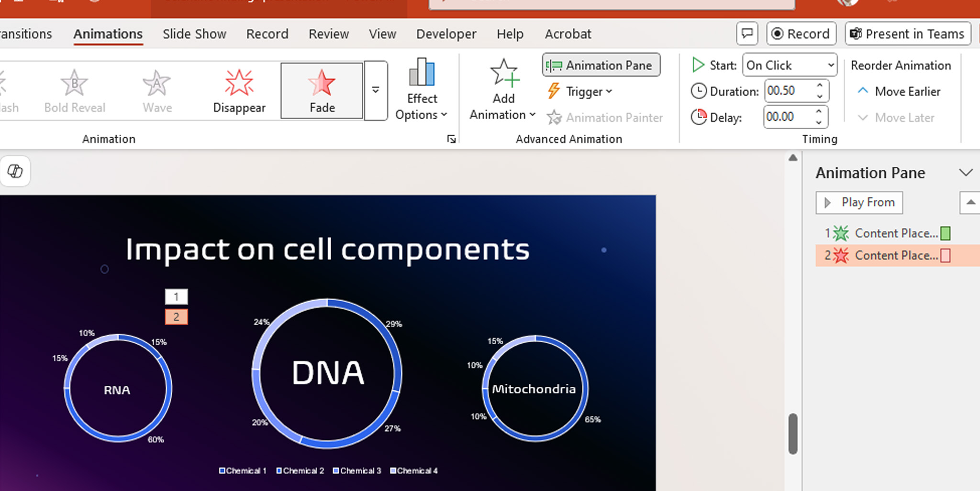This screenshot has width=980, height=491.
Task: Open Animation Pane options chevron
Action: coord(966,173)
